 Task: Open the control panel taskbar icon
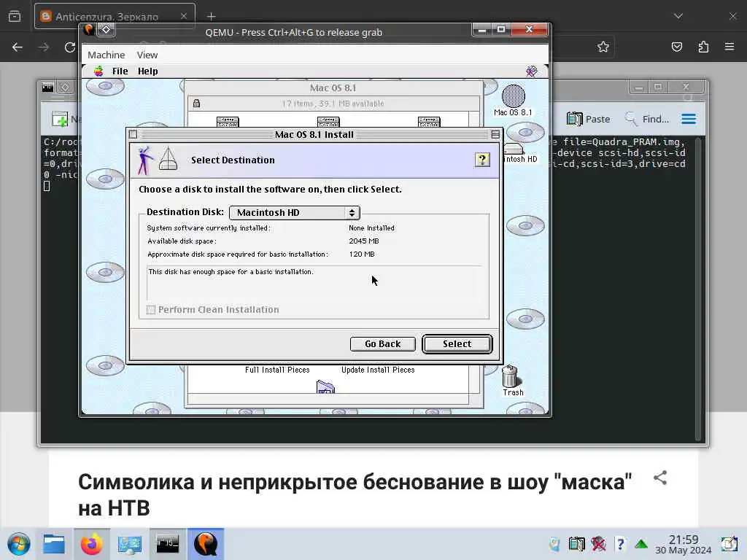(x=130, y=544)
